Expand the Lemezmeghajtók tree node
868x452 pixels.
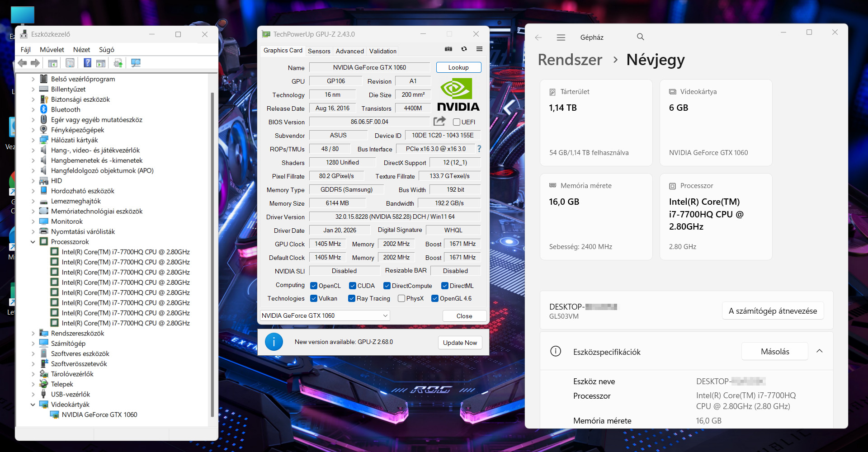tap(33, 201)
